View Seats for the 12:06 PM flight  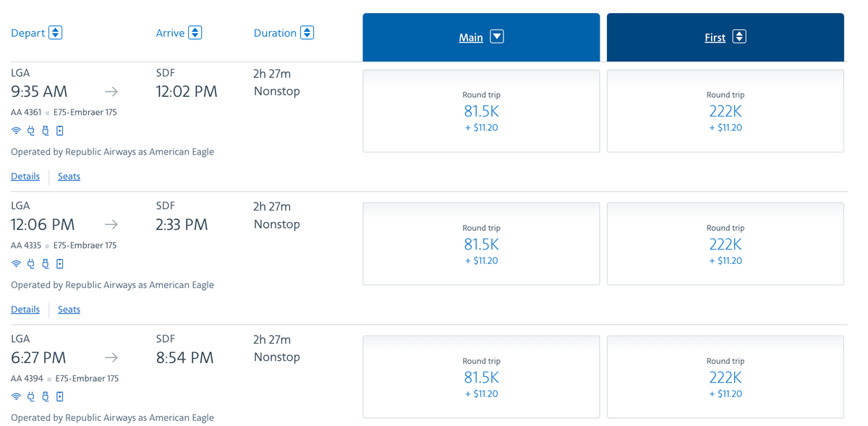(69, 310)
